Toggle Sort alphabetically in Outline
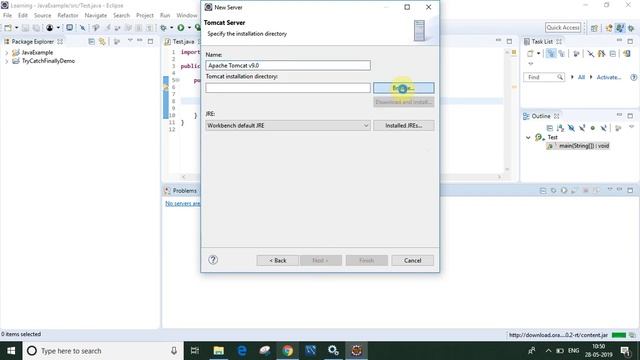The height and width of the screenshot is (360, 640). coord(560,128)
